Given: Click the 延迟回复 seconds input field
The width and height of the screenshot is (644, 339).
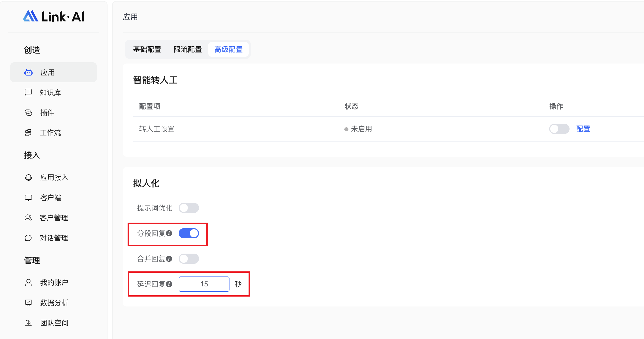Looking at the screenshot, I should coord(204,284).
